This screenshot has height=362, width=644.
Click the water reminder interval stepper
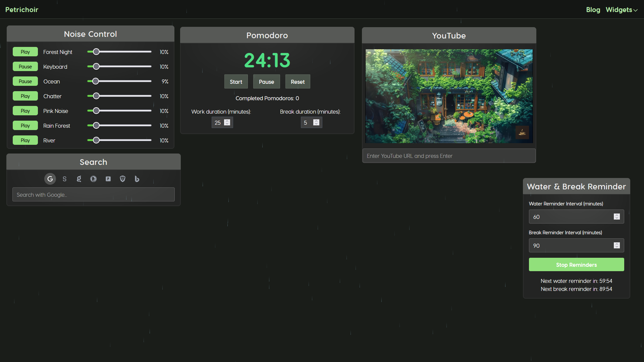617,217
